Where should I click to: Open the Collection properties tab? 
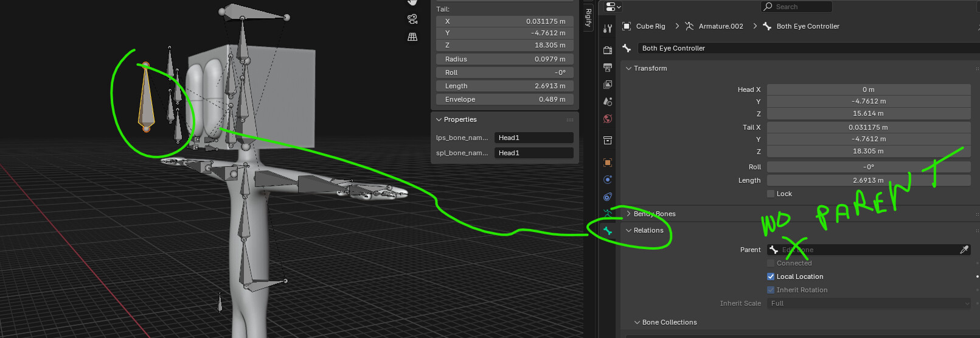coord(607,141)
